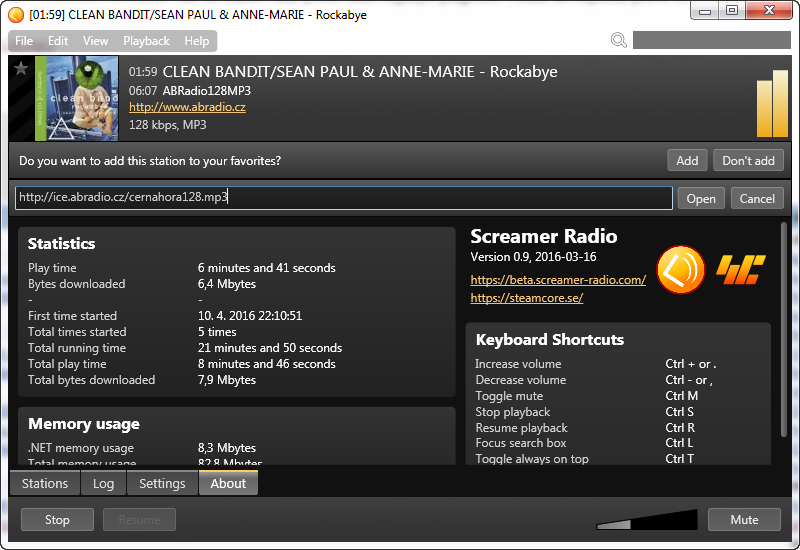Maximize the Screamer Radio window
The height and width of the screenshot is (550, 800).
point(732,10)
